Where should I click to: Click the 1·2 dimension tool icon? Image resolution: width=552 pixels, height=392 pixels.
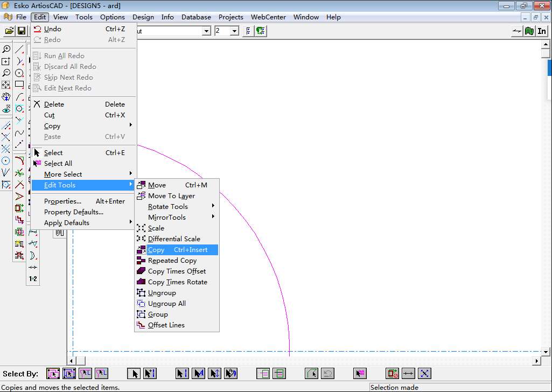33,279
